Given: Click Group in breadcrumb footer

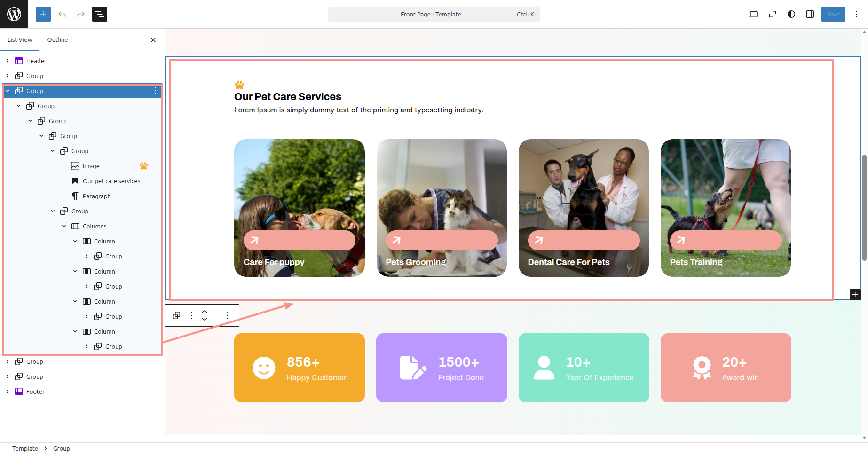Looking at the screenshot, I should 62,448.
